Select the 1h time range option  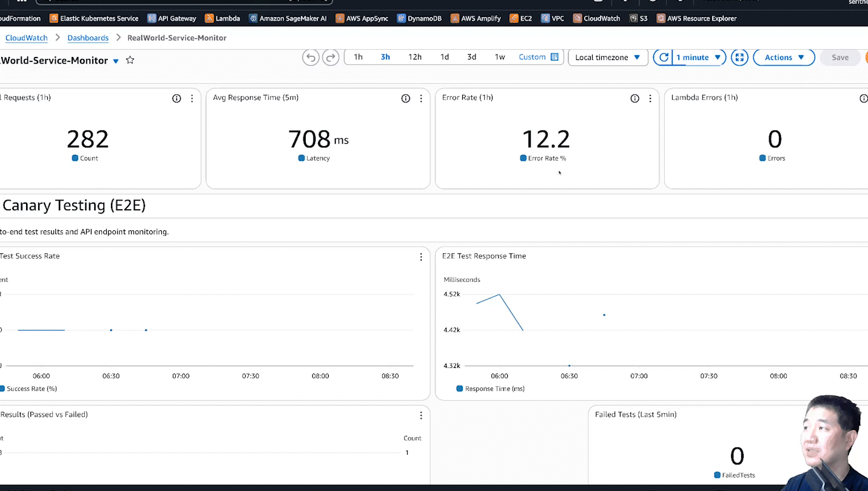pos(358,57)
